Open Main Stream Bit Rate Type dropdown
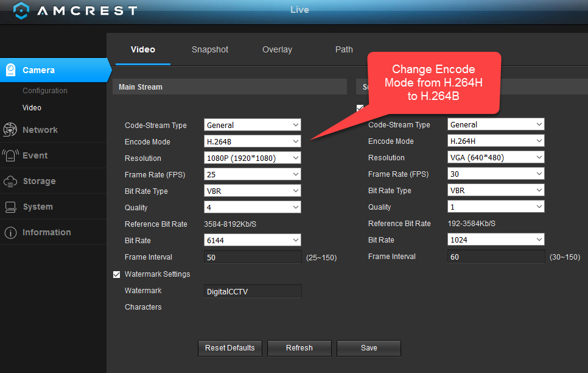Image resolution: width=588 pixels, height=373 pixels. (253, 191)
